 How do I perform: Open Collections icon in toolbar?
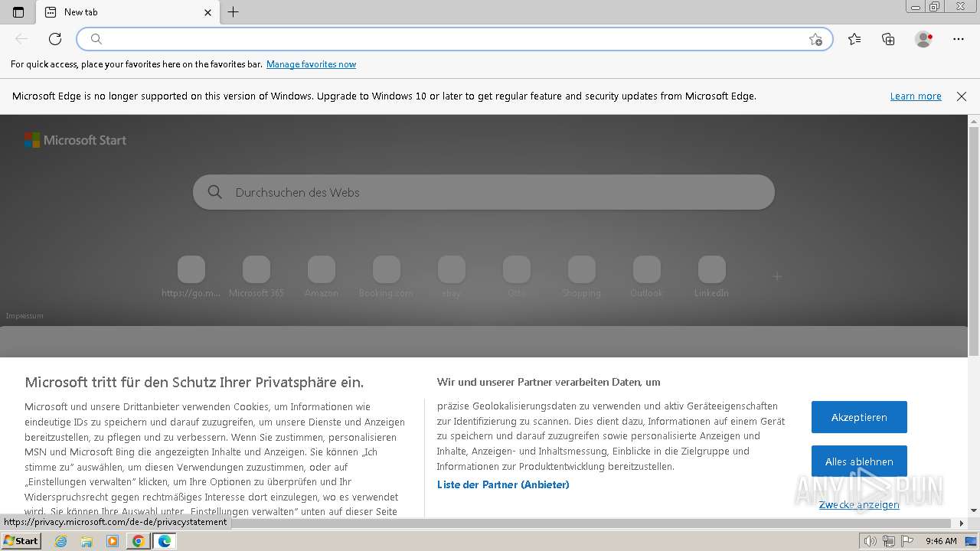coord(888,39)
